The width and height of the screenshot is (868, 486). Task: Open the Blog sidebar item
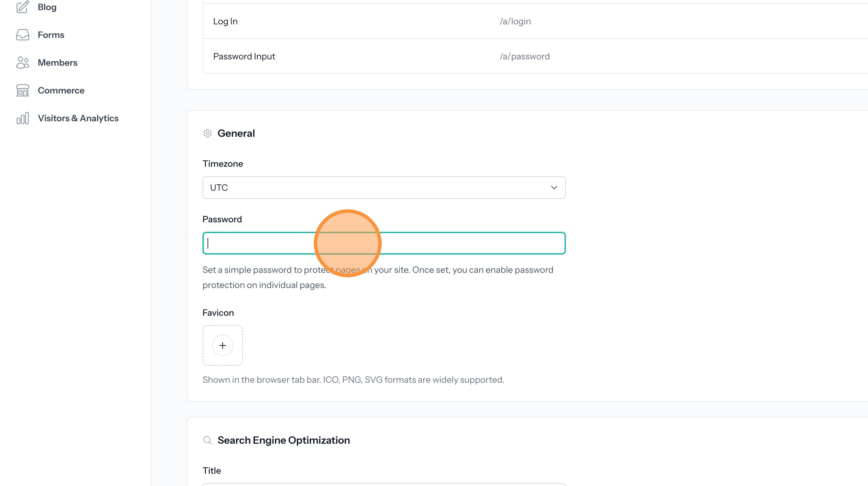pos(47,7)
